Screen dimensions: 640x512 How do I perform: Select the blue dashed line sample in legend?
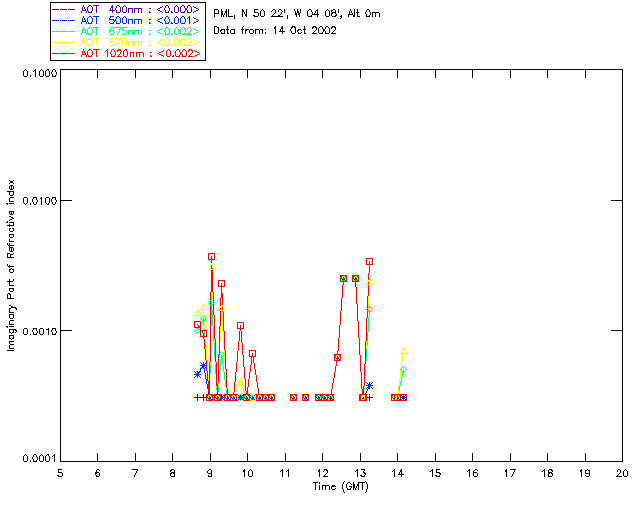pos(64,20)
